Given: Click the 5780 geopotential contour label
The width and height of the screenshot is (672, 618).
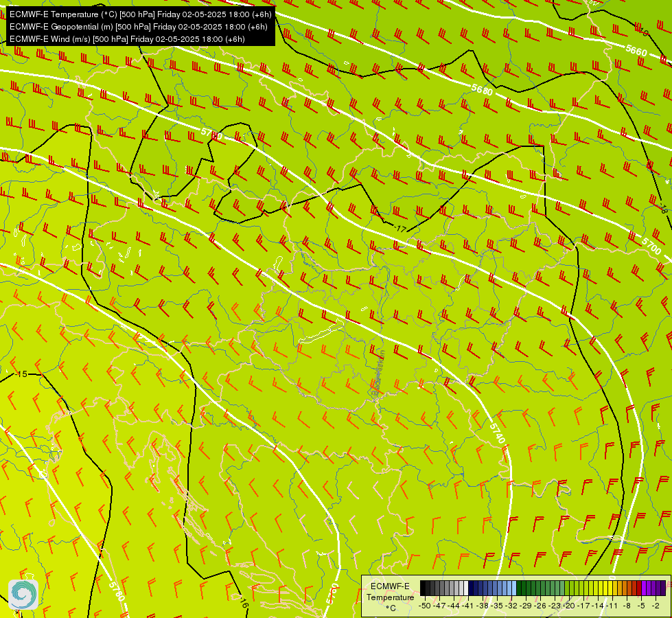Looking at the screenshot, I should tap(117, 591).
